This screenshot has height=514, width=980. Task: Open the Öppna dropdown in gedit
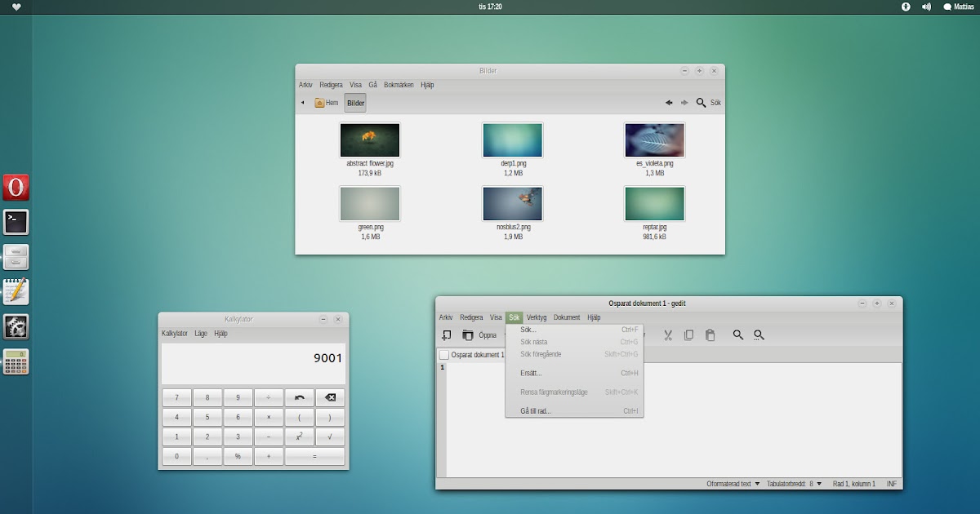pyautogui.click(x=488, y=335)
